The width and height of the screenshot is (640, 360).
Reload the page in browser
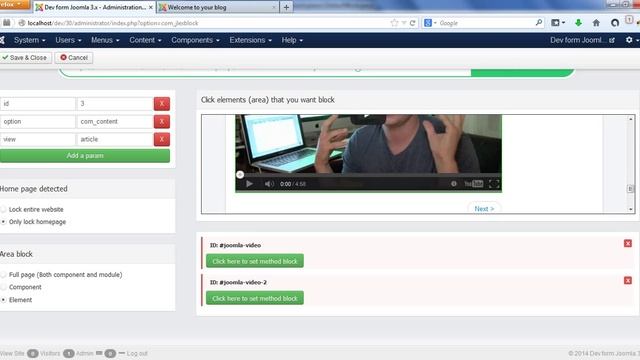pyautogui.click(x=413, y=23)
